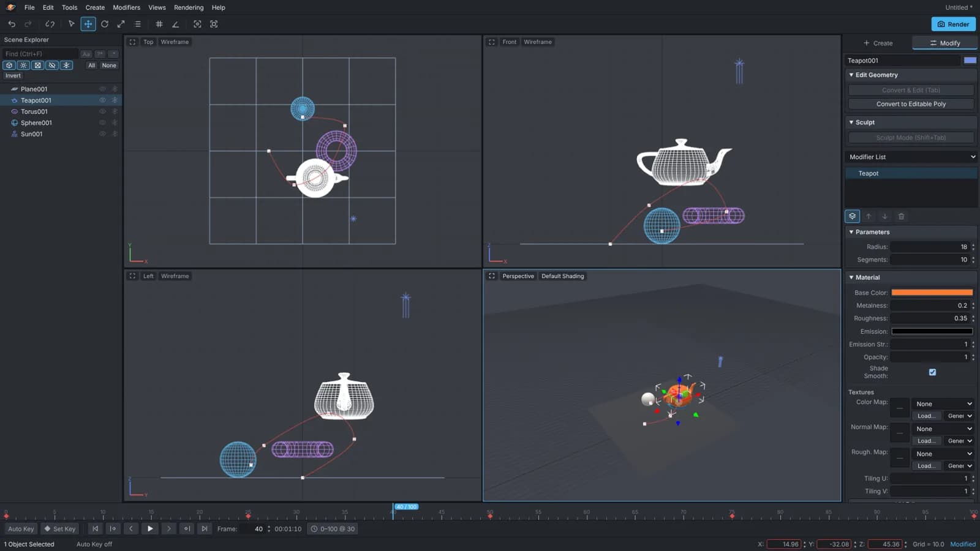Image resolution: width=980 pixels, height=551 pixels.
Task: Click the link/unlink icon in toolbar
Action: point(50,24)
